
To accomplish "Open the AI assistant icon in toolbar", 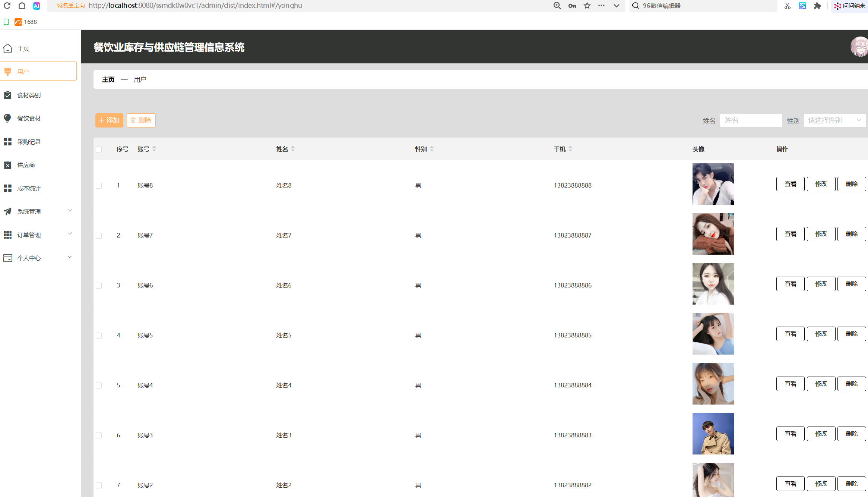I will point(37,6).
